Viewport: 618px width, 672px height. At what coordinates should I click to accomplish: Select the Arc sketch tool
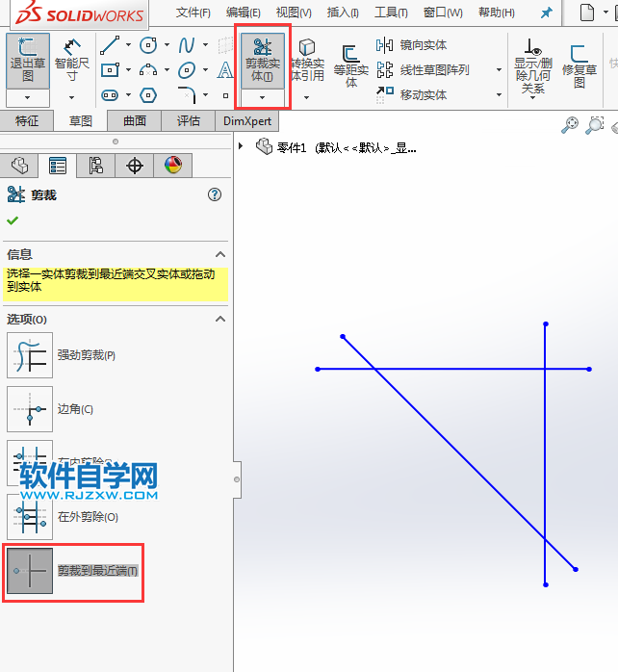(x=148, y=70)
